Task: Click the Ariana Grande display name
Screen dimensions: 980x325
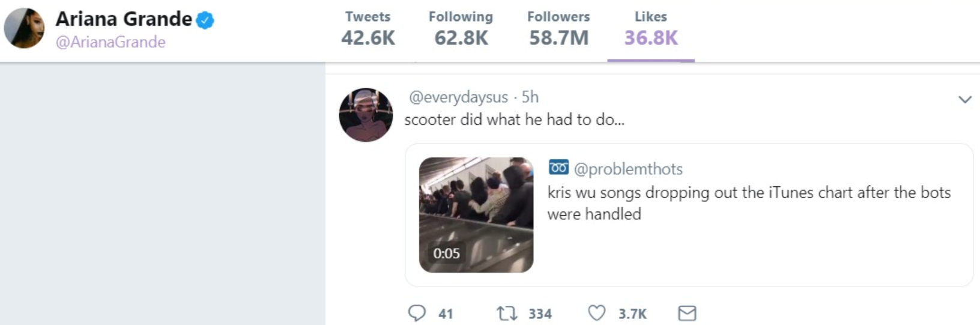Action: 124,19
